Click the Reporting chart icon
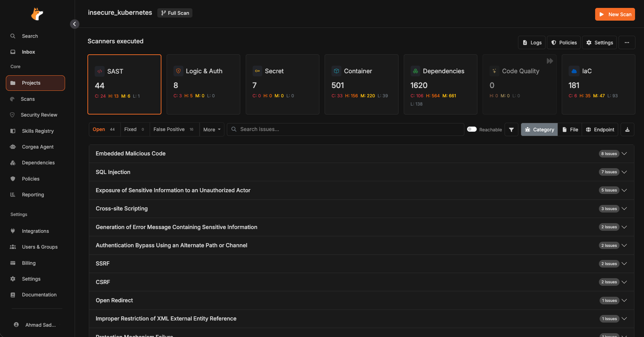This screenshot has height=337, width=644. pos(13,195)
